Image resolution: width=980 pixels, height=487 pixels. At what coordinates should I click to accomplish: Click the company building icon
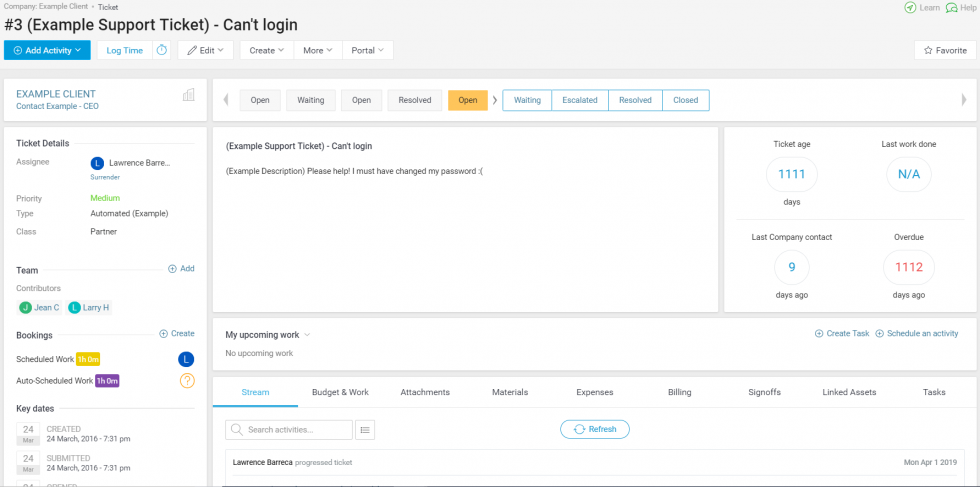[188, 95]
